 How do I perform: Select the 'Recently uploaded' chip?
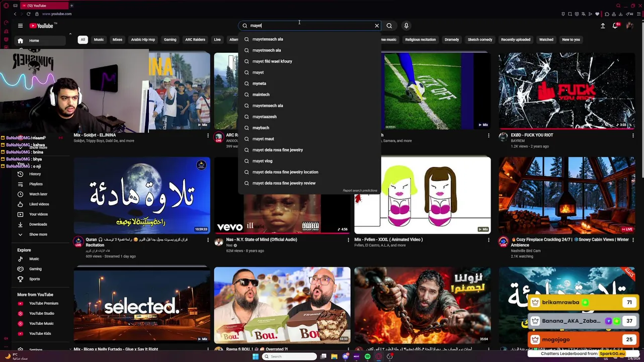click(516, 40)
